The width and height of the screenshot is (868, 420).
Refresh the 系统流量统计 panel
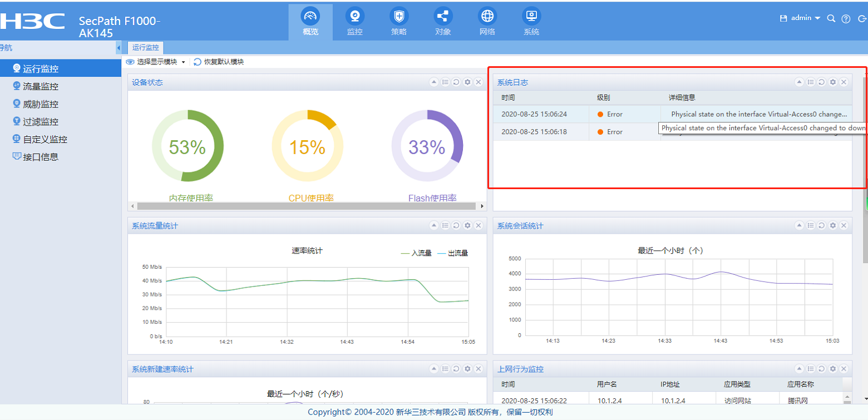[x=456, y=225]
